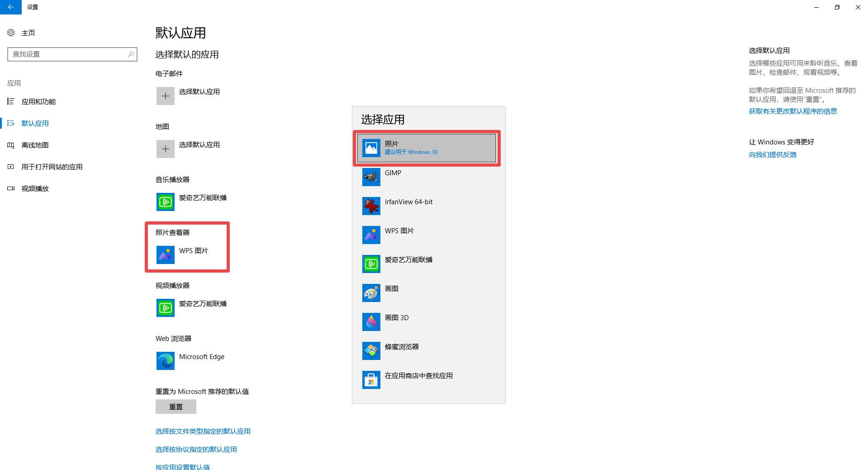Click the plus icon under 地图
Screen dimensions: 868x470
pyautogui.click(x=166, y=149)
